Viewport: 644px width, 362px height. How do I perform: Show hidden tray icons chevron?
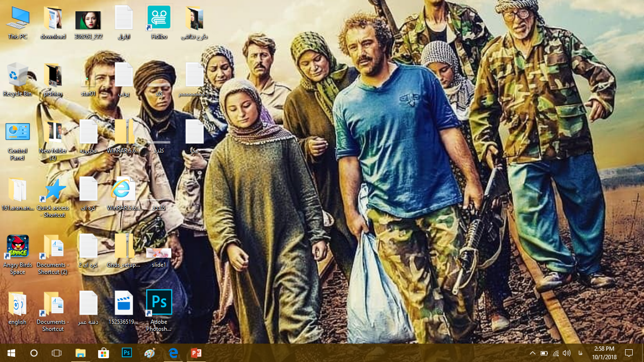[533, 353]
